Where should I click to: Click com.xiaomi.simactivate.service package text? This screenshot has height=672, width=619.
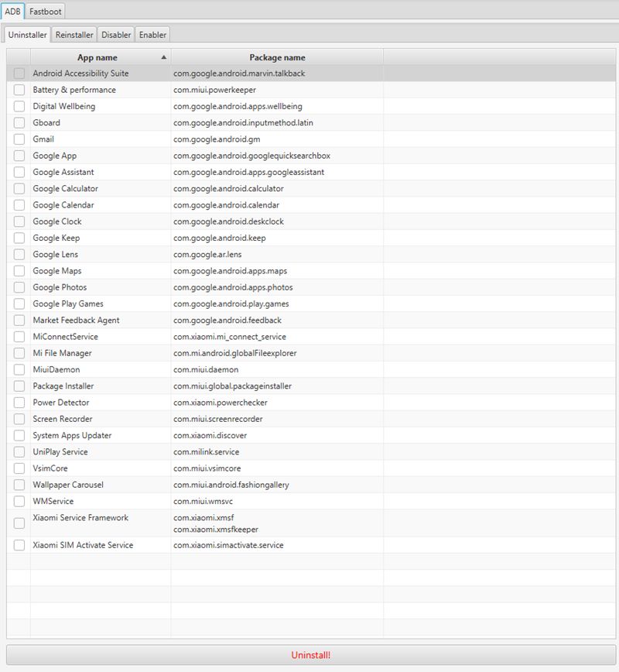[x=228, y=545]
